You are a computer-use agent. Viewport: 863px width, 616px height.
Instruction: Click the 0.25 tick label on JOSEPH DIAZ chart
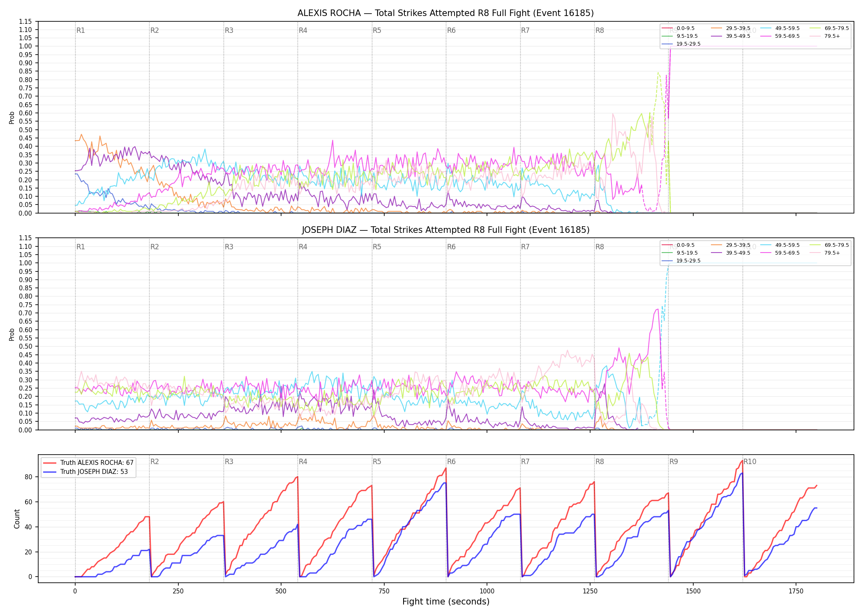(x=25, y=388)
